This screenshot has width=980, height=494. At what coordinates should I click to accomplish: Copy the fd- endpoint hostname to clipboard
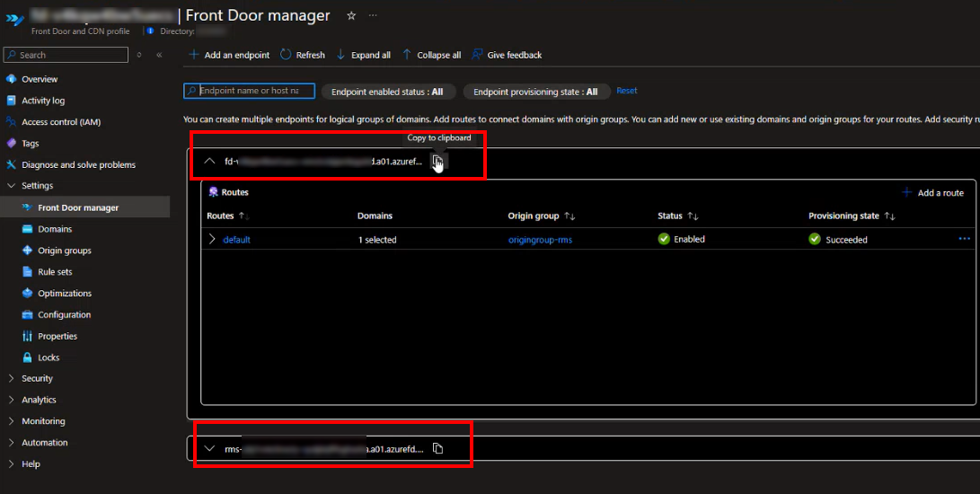click(438, 162)
